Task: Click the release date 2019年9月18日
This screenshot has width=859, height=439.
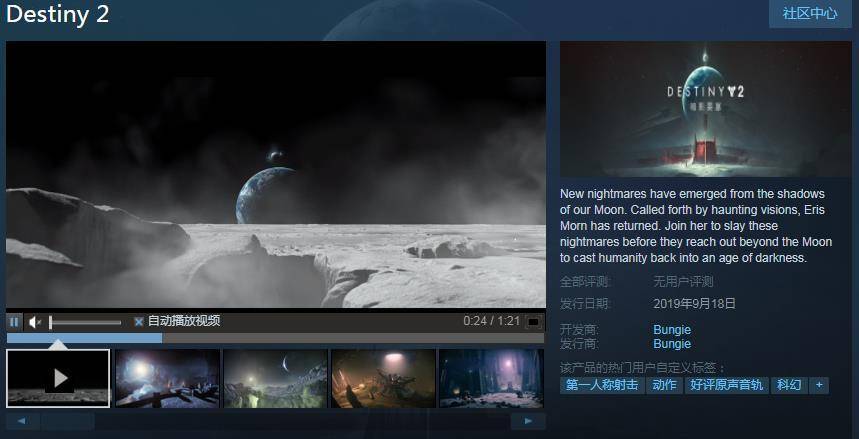Action: click(694, 304)
